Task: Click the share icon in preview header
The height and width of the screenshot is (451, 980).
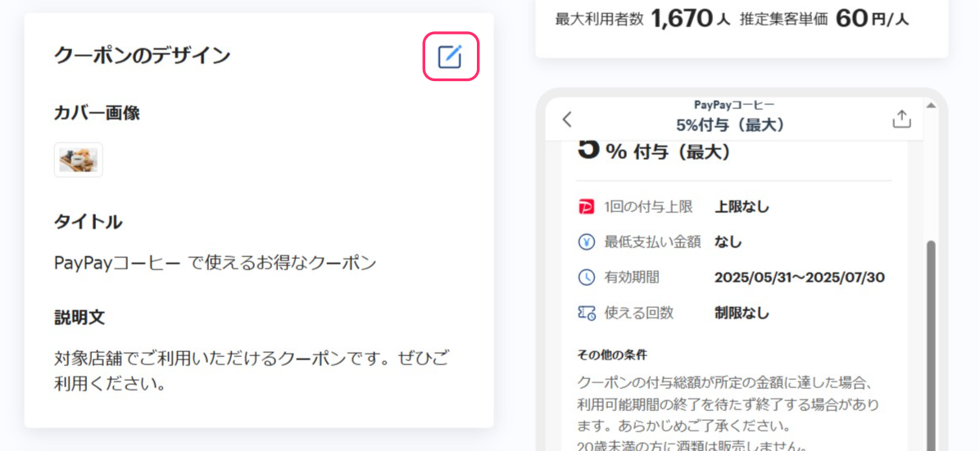Action: click(901, 119)
